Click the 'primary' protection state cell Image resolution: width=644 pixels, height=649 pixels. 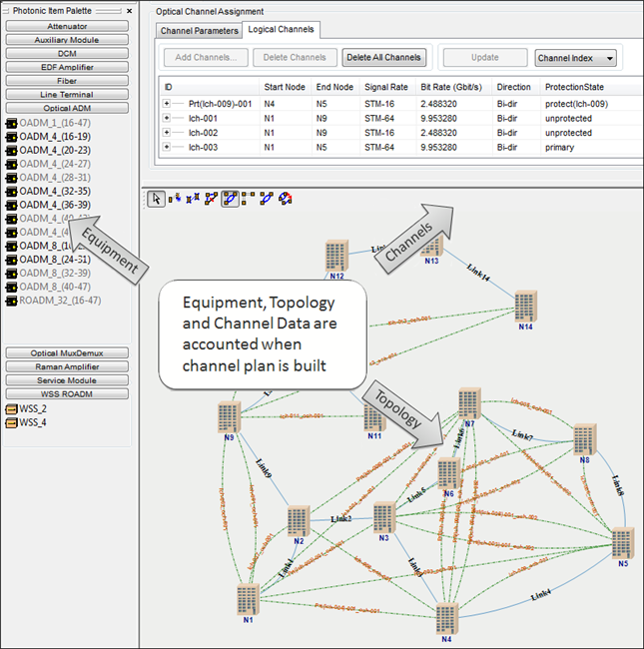point(559,148)
